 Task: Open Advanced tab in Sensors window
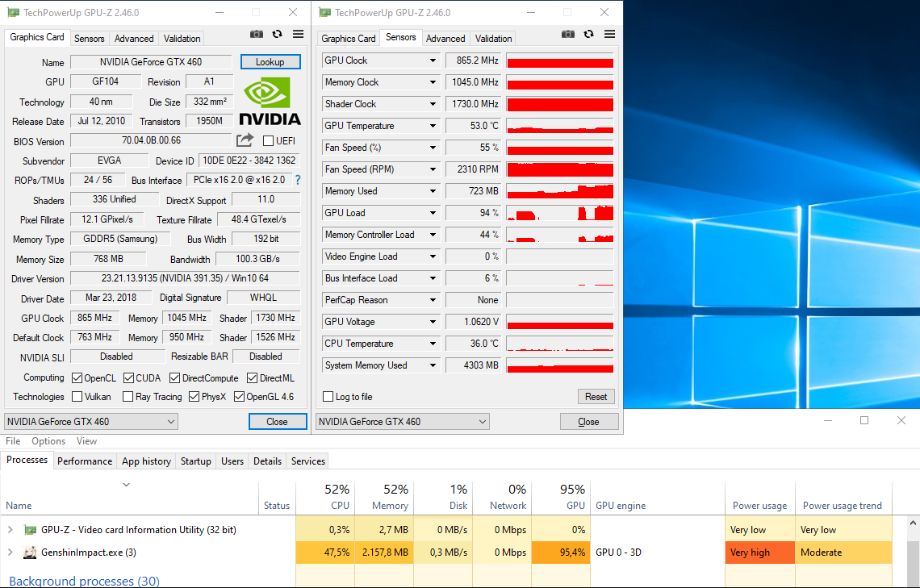445,39
